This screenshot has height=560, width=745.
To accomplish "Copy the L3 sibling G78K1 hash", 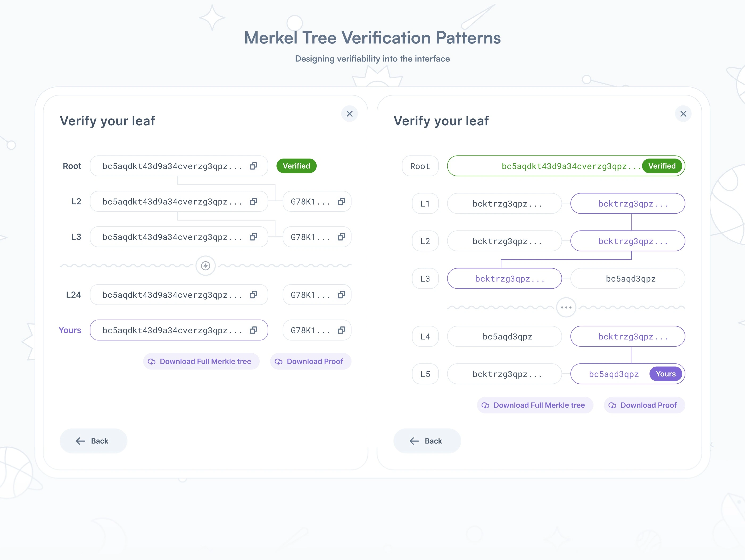I will point(341,237).
